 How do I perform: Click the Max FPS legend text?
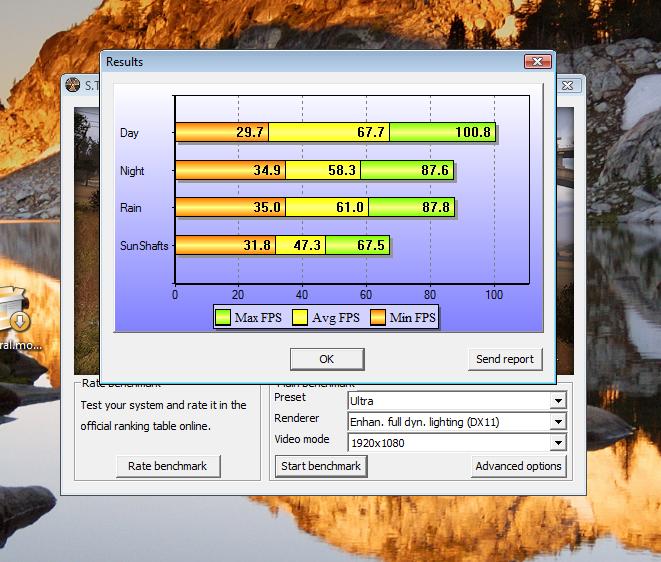point(258,317)
